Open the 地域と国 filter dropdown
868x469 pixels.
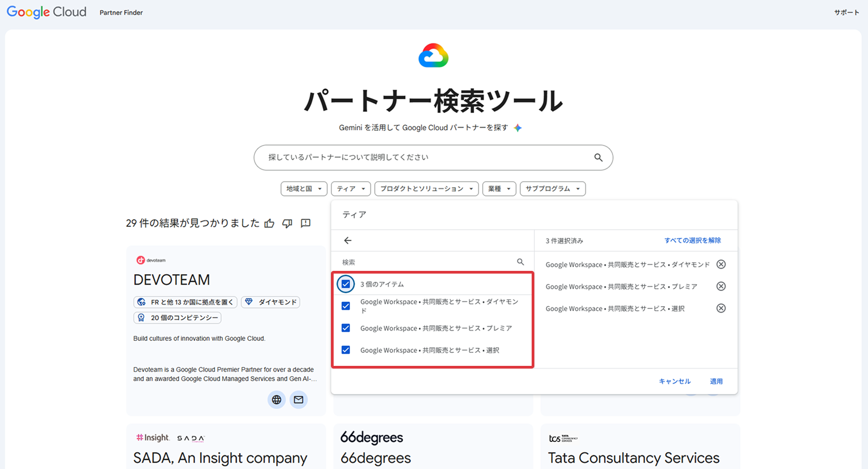pos(304,188)
